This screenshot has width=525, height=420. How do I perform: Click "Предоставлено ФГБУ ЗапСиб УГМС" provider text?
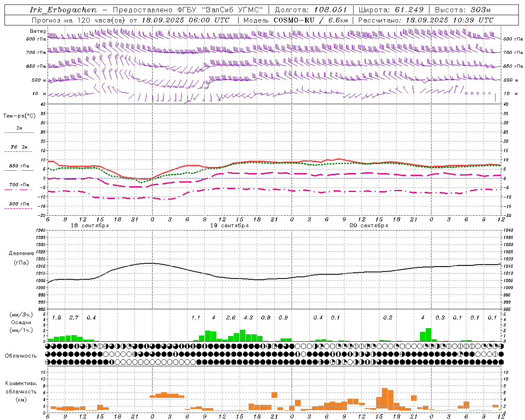coord(188,10)
